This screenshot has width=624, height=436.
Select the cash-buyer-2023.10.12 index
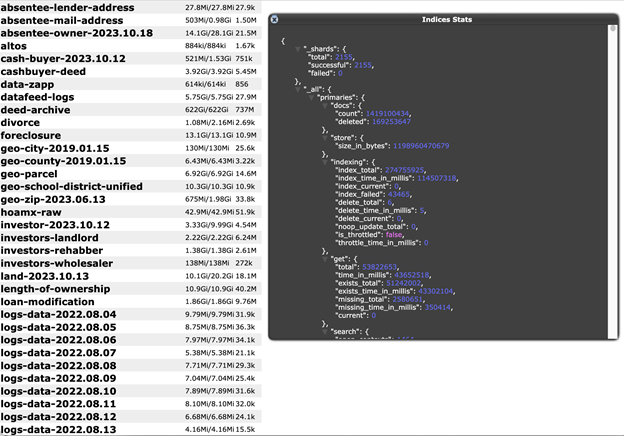pyautogui.click(x=131, y=58)
